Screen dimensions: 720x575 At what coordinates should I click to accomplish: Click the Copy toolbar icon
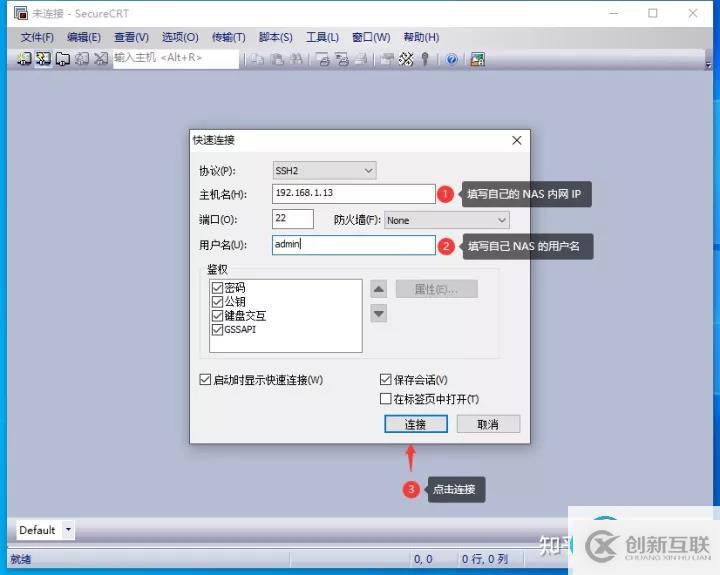point(258,59)
